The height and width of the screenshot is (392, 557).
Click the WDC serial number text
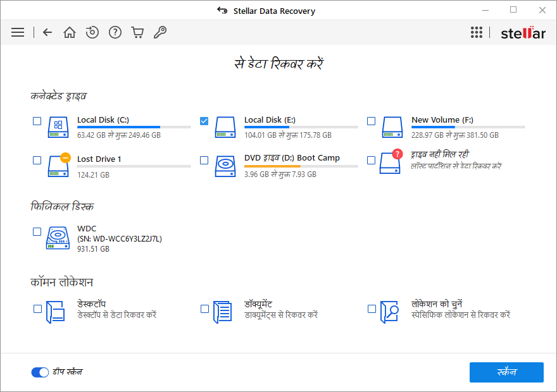tap(120, 239)
